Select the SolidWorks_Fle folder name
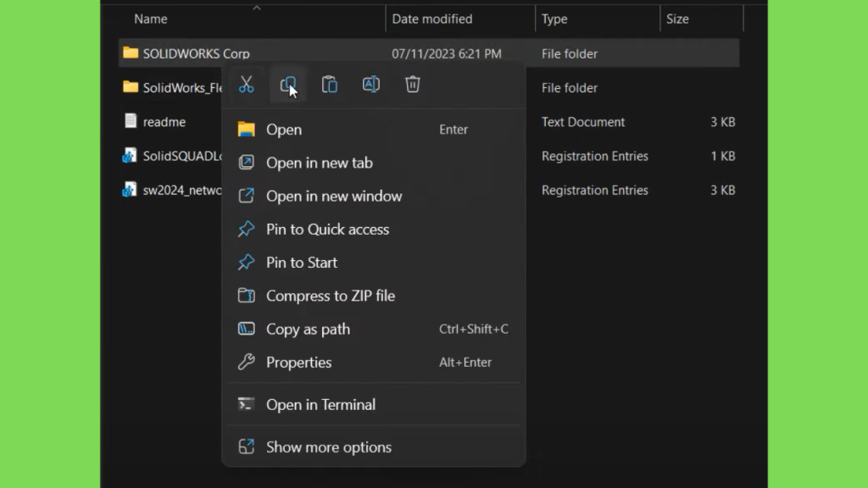 [183, 88]
